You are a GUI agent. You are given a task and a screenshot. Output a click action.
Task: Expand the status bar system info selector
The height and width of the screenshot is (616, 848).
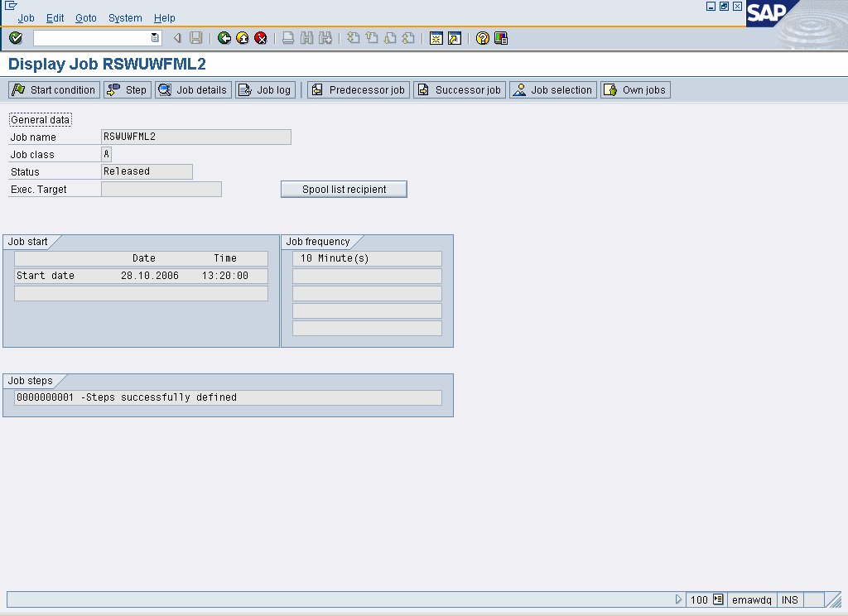click(x=718, y=599)
